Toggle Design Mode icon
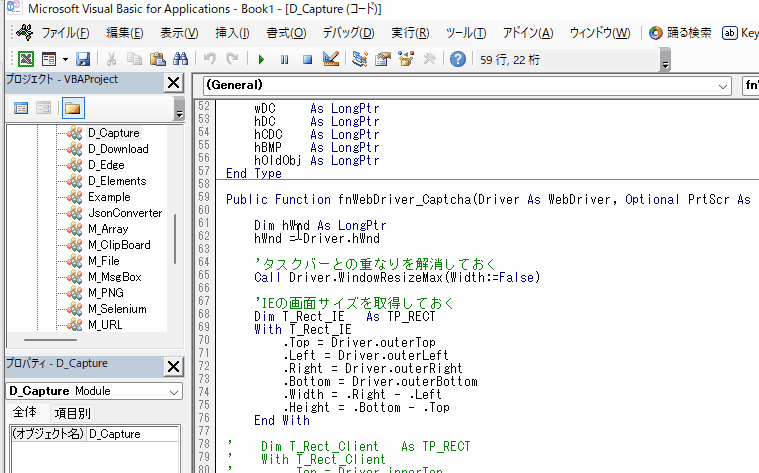The width and height of the screenshot is (759, 473). tap(331, 59)
